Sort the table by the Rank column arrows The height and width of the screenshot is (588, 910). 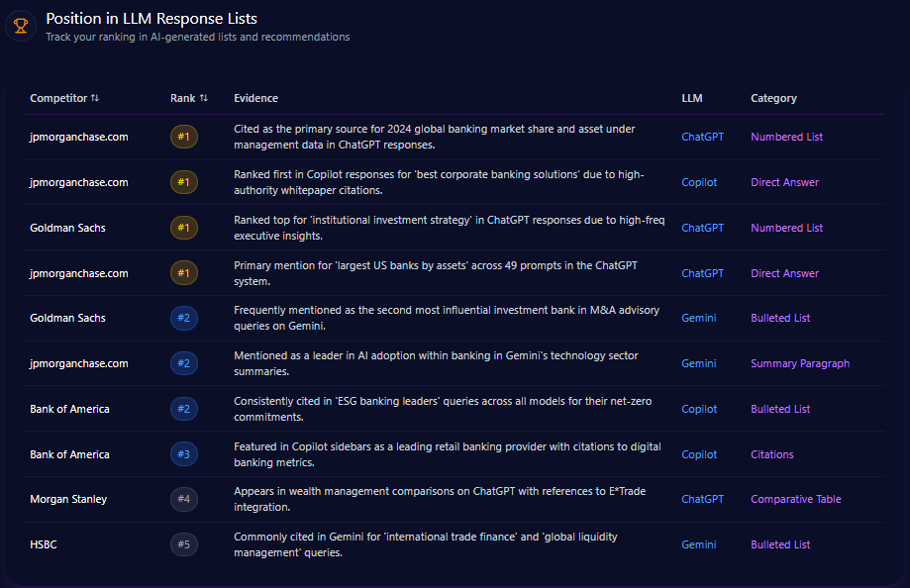tap(204, 98)
